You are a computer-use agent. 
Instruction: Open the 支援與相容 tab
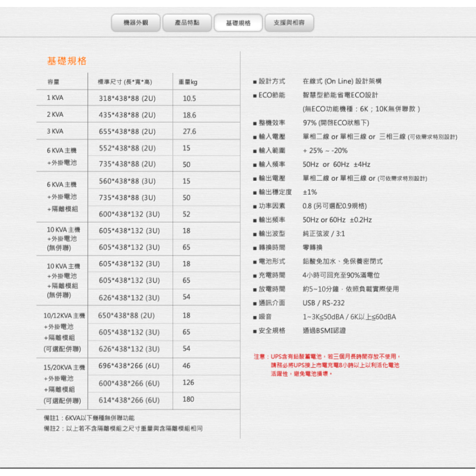pos(289,23)
